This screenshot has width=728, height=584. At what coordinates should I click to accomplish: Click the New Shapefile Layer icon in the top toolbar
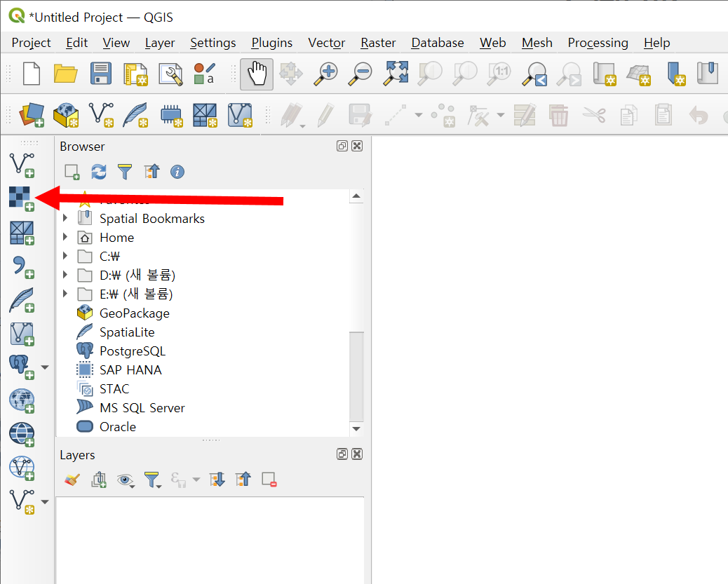[x=101, y=115]
